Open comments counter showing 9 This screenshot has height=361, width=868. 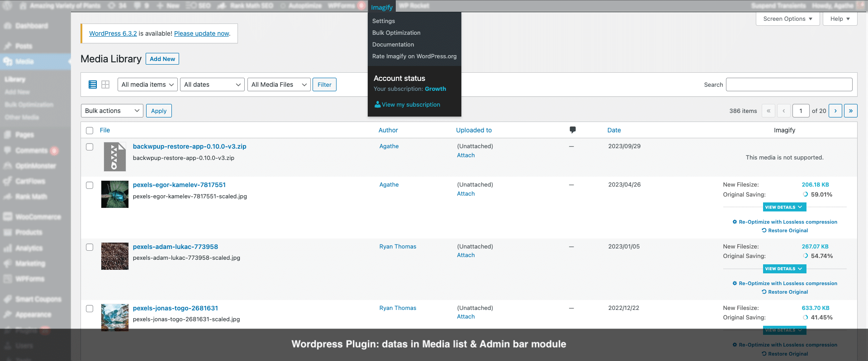click(x=142, y=6)
